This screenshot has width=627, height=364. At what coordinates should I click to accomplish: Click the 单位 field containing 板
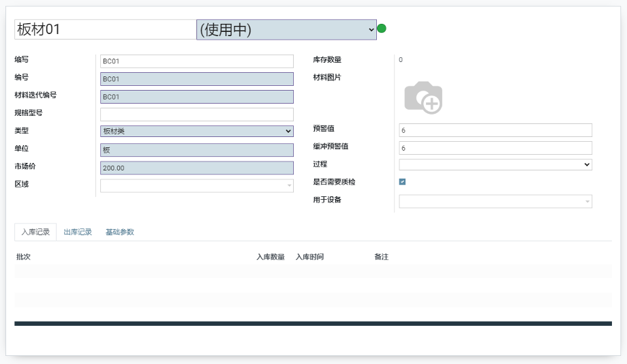coord(196,150)
